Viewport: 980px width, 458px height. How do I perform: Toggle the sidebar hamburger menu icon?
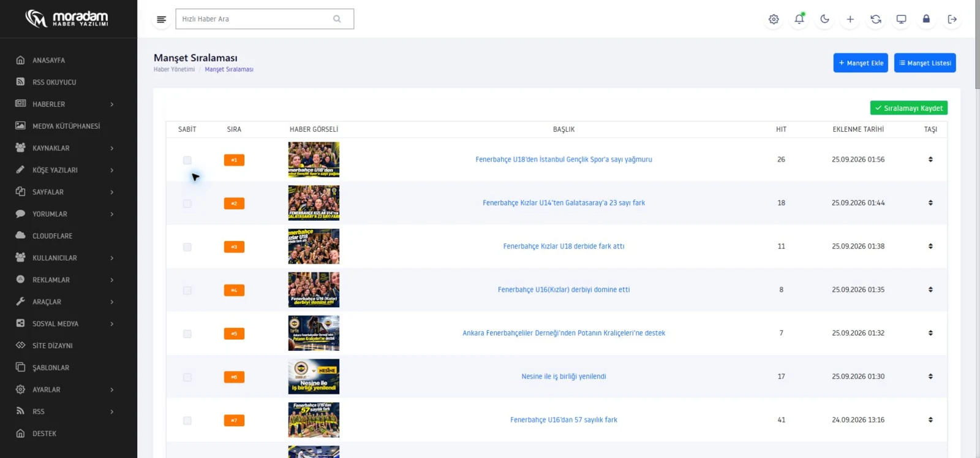click(x=161, y=20)
